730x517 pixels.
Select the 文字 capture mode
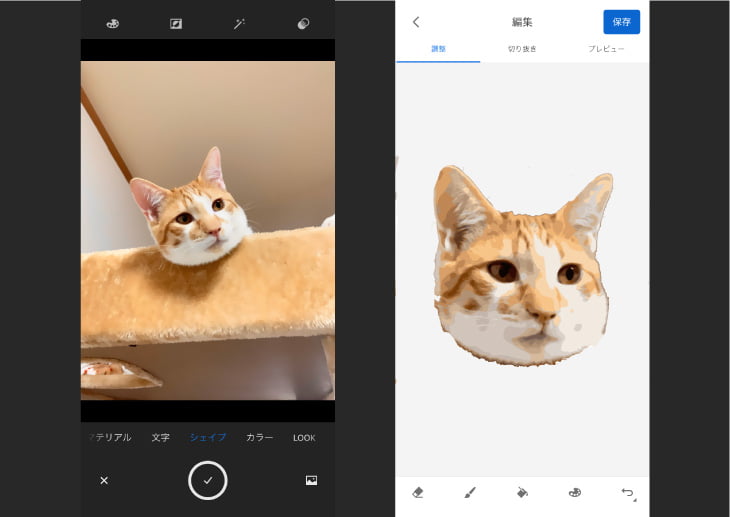(160, 438)
